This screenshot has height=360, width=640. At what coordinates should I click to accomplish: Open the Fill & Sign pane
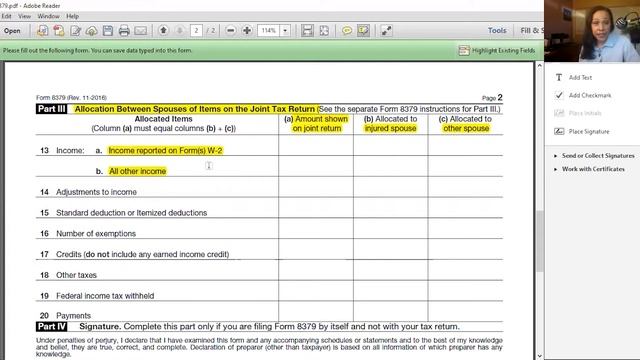tap(531, 31)
